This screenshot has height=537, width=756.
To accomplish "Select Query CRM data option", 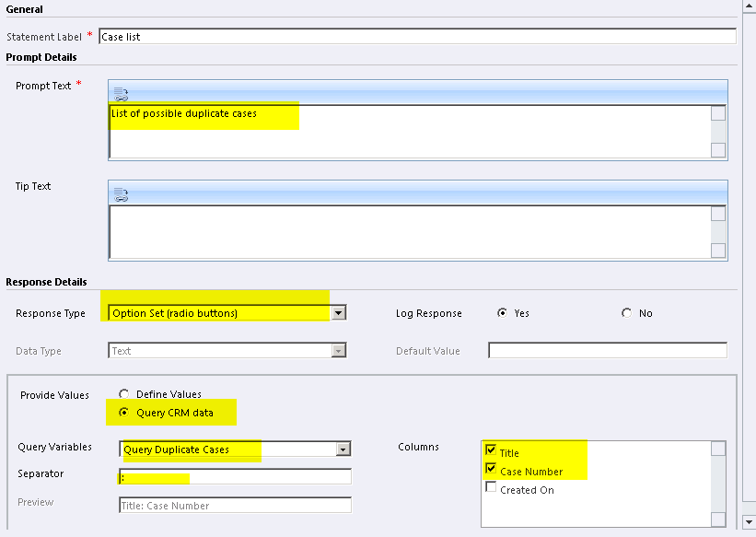I will (124, 413).
